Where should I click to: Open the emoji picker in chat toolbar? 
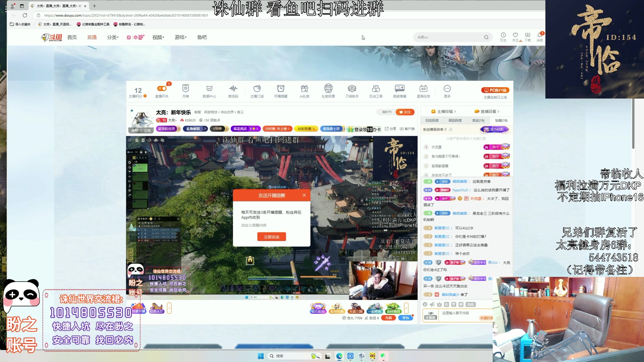[425, 304]
